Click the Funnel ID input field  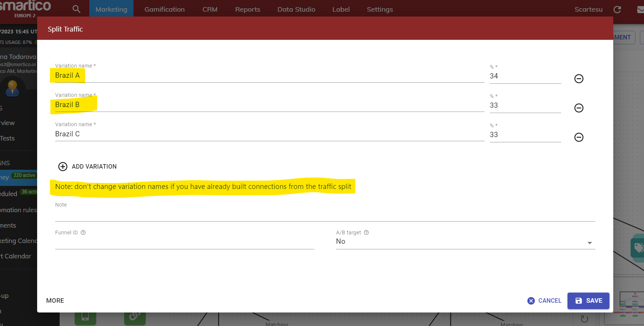click(185, 242)
